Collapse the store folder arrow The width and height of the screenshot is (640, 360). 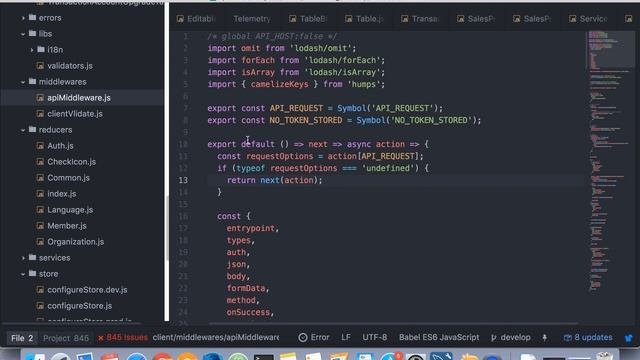tap(23, 274)
